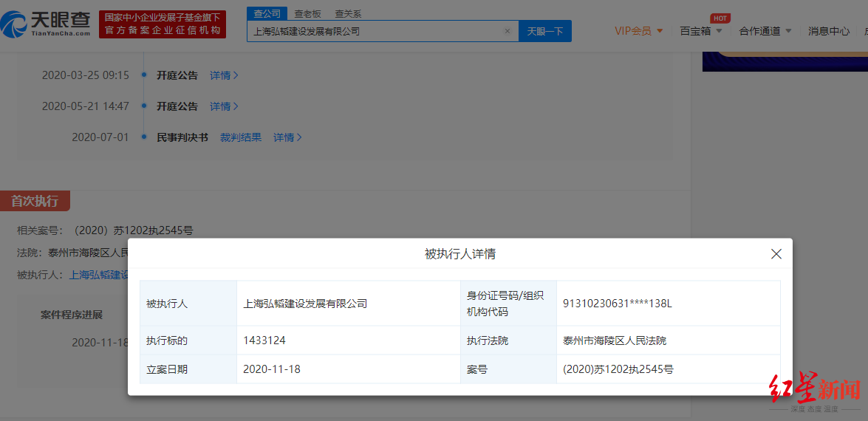868x421 pixels.
Task: Switch to the 查老板 tab
Action: [x=307, y=14]
